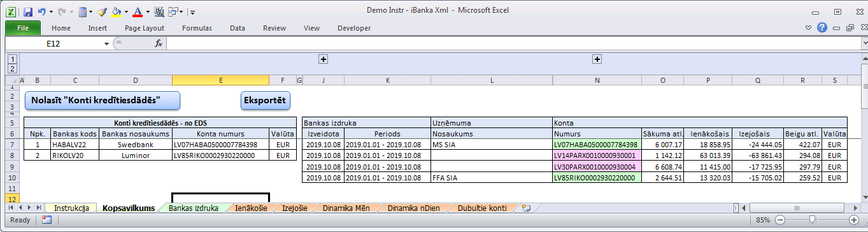
Task: Open the Formulas ribbon tab
Action: click(197, 28)
